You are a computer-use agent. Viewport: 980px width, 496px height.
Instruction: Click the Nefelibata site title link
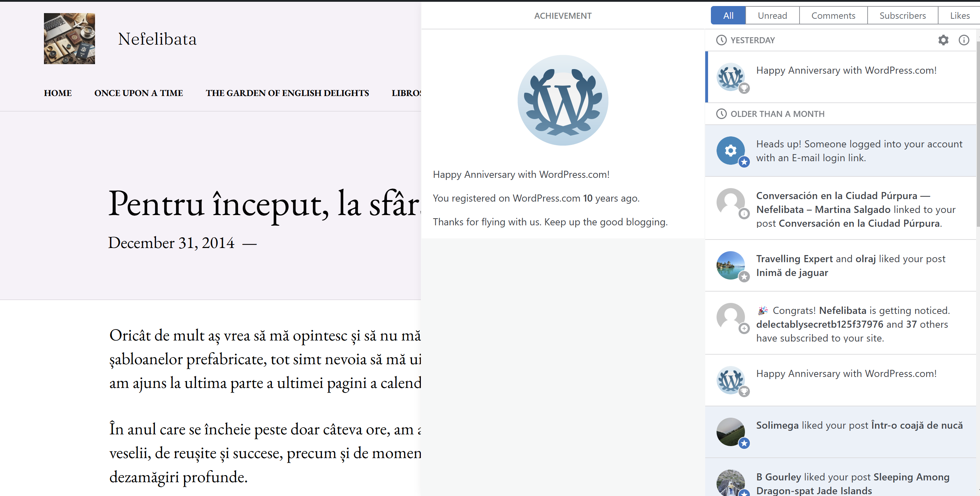pyautogui.click(x=157, y=39)
